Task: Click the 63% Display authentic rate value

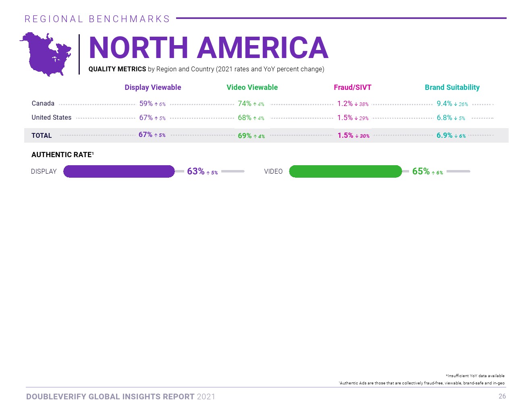Action: tap(196, 171)
